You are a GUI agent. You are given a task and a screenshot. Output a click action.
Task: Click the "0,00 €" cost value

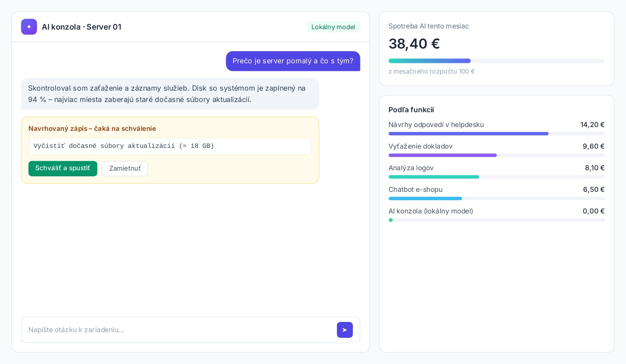coord(593,211)
